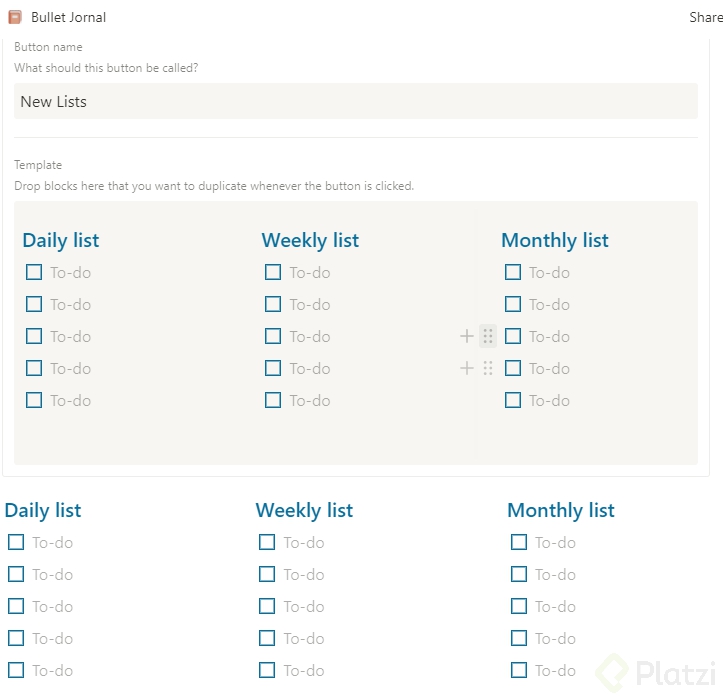Click the Bullet Jornal page title
723x700 pixels.
click(x=68, y=17)
